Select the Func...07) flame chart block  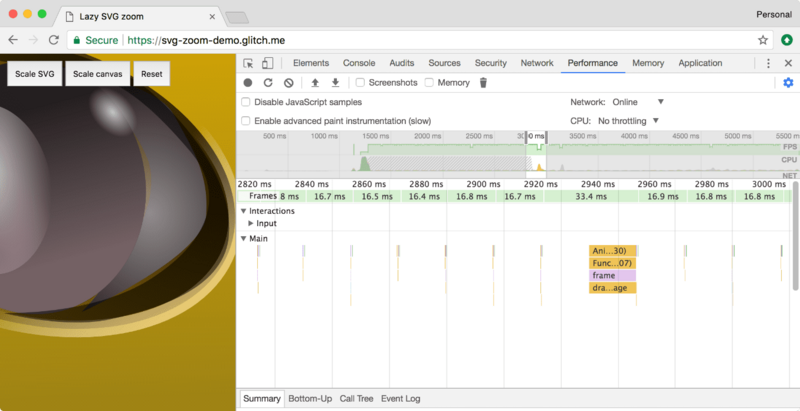612,263
